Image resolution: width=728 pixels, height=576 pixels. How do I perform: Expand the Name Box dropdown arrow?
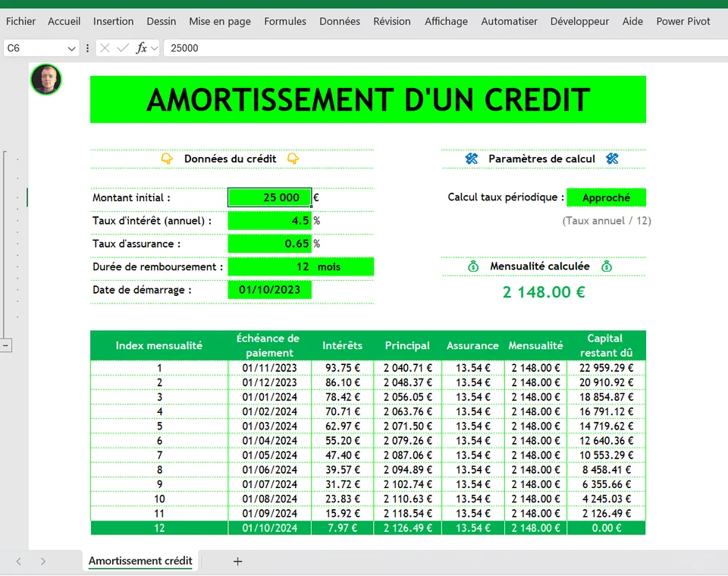[x=71, y=49]
